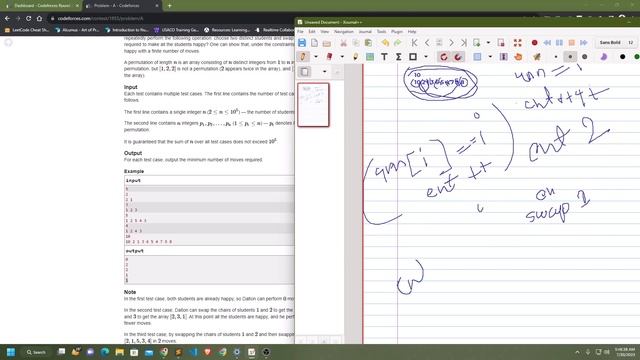Screen dimensions: 640x360
Task: Toggle fullscreen mode in Xournal++
Action: (518, 42)
